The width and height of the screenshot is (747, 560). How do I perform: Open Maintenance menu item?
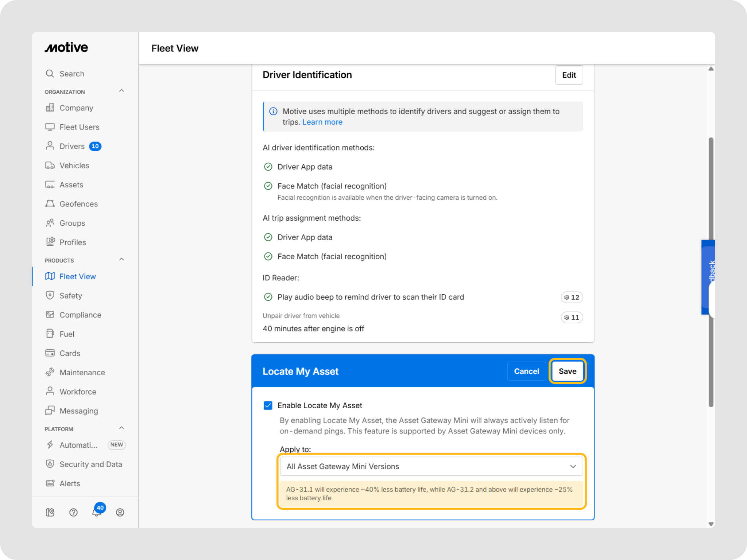[x=82, y=372]
